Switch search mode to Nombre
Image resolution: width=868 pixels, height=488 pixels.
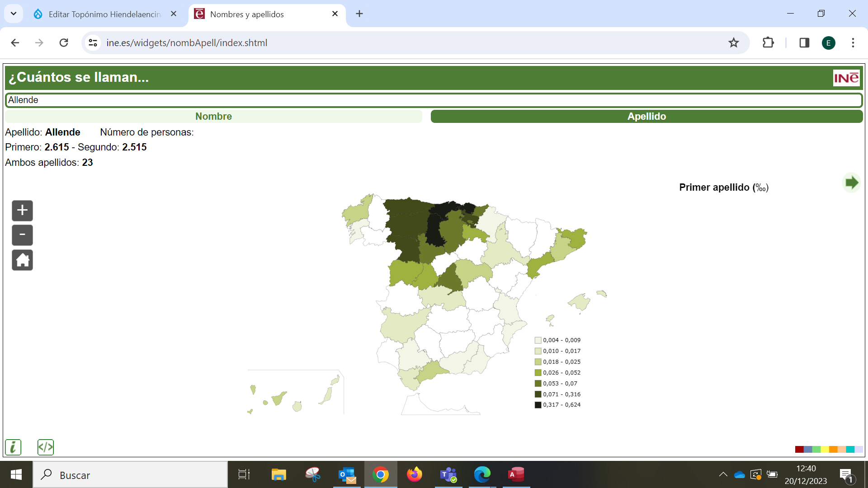point(213,117)
